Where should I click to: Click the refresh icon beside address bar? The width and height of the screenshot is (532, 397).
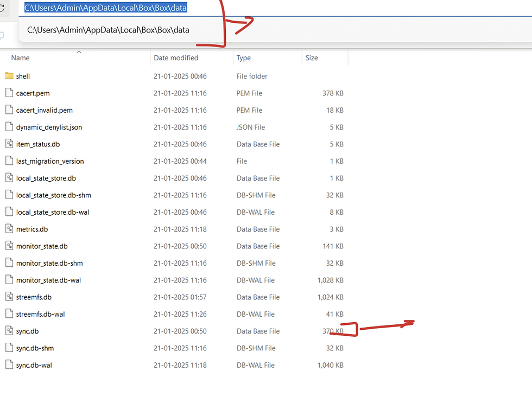[x=2, y=8]
